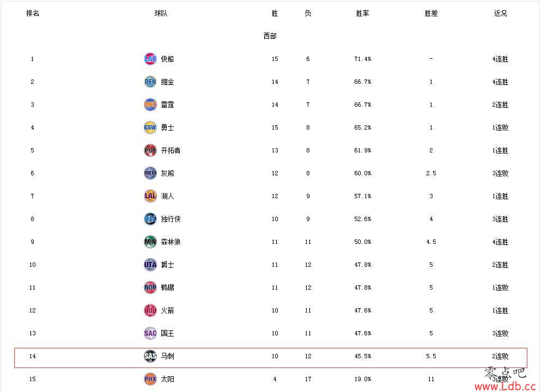Open the 独行侠 team name link

[x=171, y=219]
